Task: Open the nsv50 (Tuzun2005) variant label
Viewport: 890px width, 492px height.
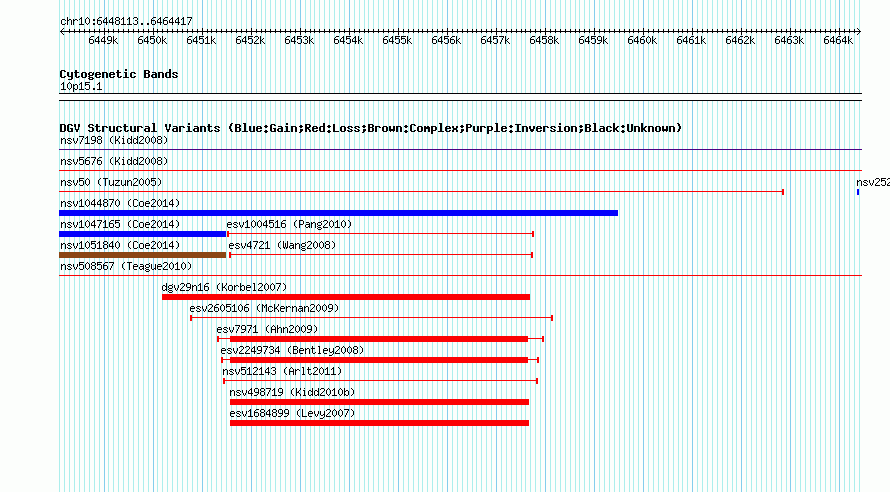Action: [x=111, y=182]
